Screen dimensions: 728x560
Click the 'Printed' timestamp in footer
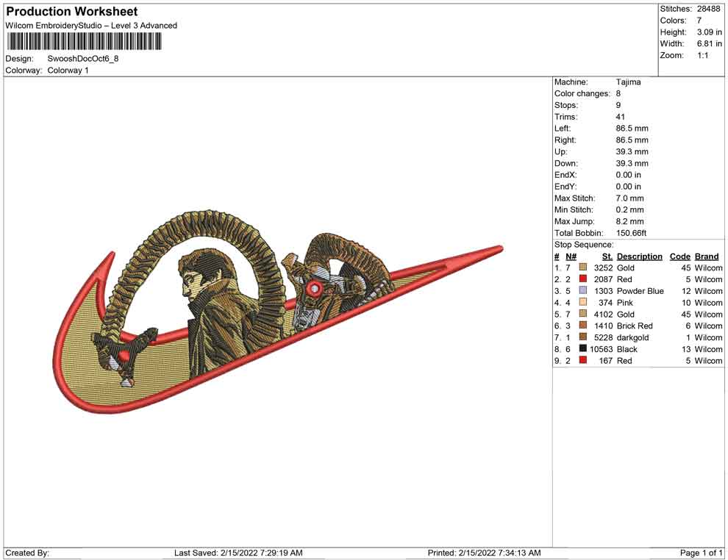click(485, 553)
